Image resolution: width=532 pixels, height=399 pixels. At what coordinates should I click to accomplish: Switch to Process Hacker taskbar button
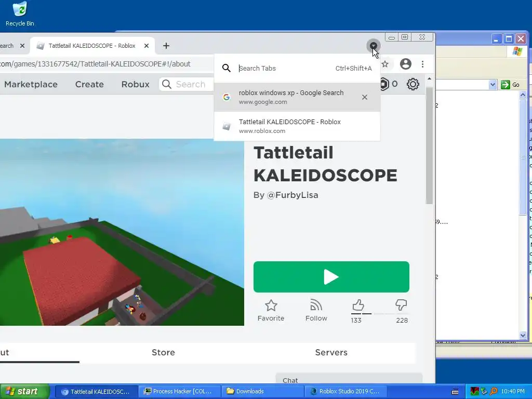tap(179, 392)
